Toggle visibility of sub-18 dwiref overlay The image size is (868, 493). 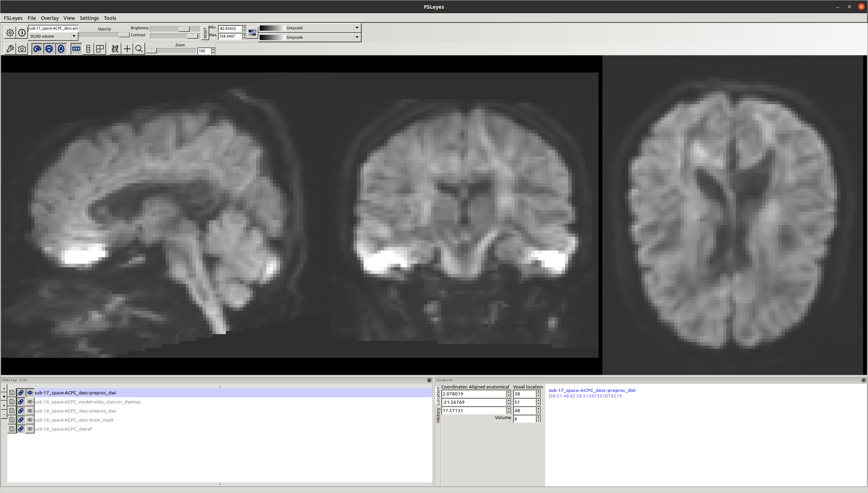point(30,429)
